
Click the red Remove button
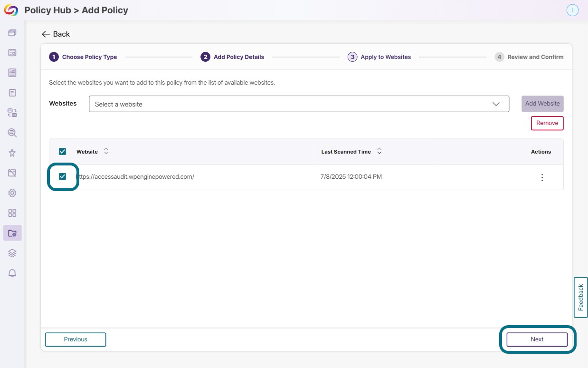point(547,123)
